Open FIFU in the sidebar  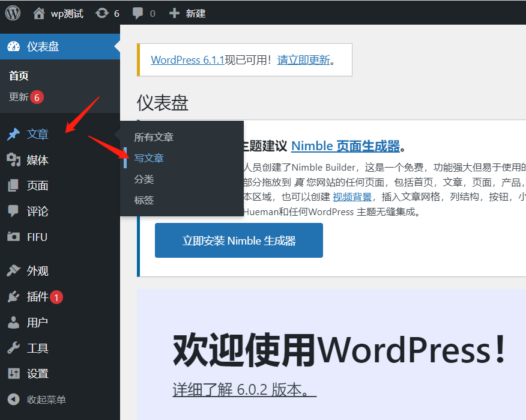(37, 237)
